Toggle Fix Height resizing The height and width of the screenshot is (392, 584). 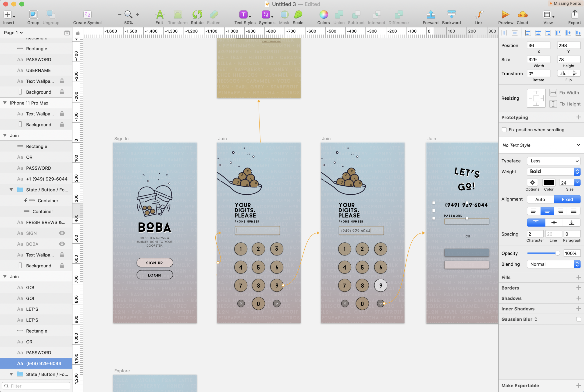(553, 104)
